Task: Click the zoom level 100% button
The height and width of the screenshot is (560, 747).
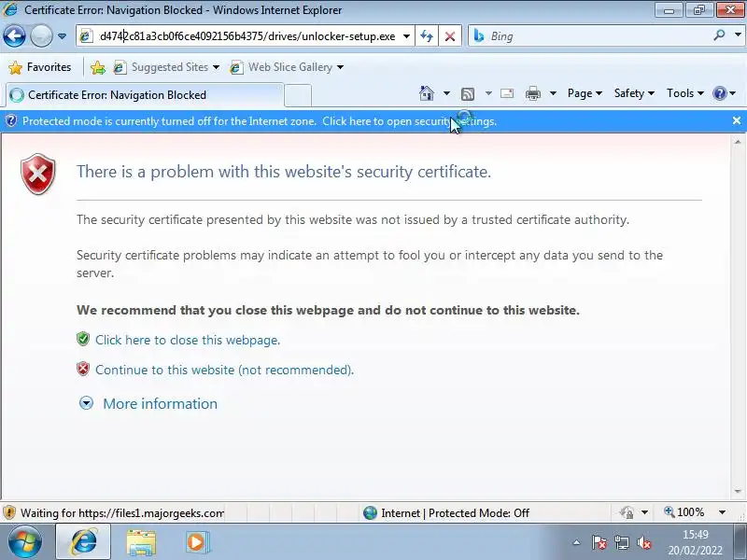Action: (x=684, y=512)
